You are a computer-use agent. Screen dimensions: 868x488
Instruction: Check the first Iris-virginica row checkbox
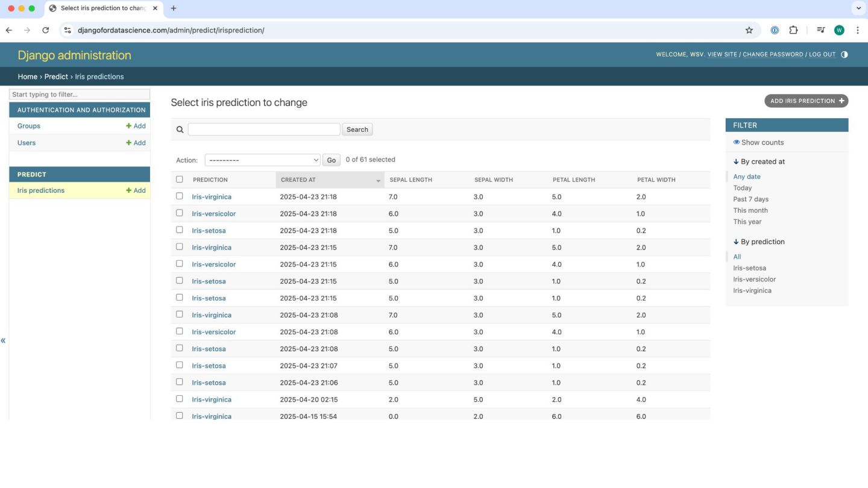pyautogui.click(x=179, y=196)
